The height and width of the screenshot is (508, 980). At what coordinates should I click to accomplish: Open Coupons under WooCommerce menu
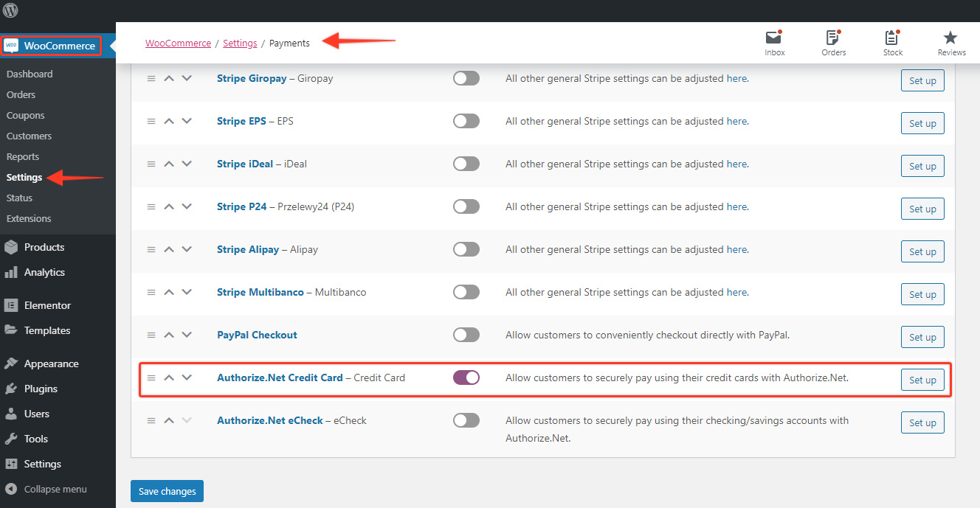click(26, 115)
